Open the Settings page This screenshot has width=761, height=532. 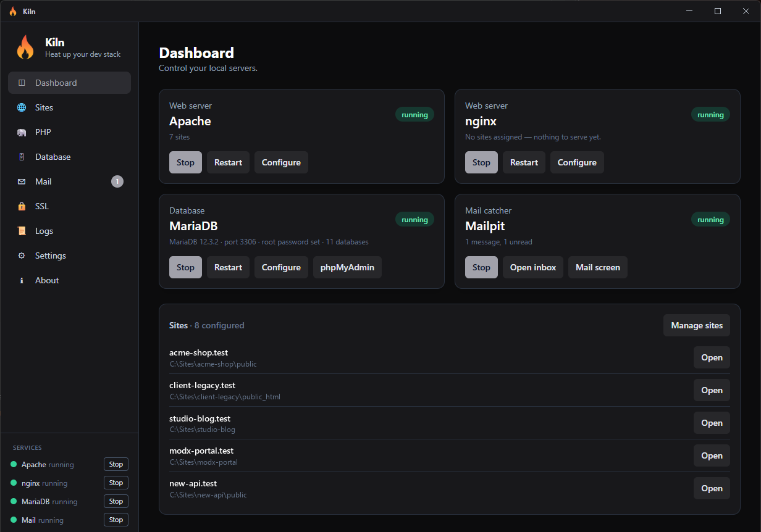click(69, 256)
